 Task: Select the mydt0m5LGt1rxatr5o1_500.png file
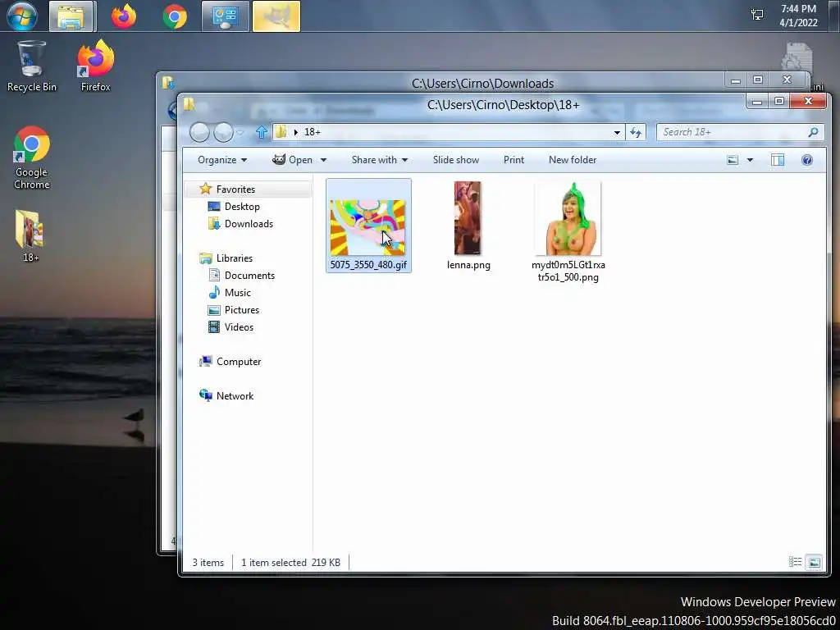click(568, 231)
